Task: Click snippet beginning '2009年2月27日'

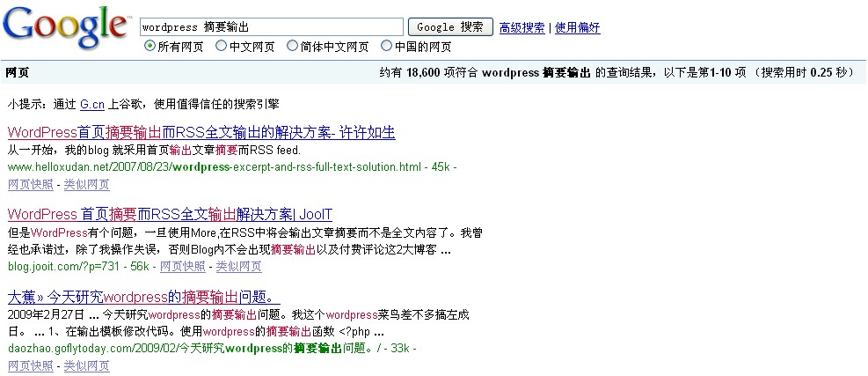Action: pyautogui.click(x=238, y=324)
